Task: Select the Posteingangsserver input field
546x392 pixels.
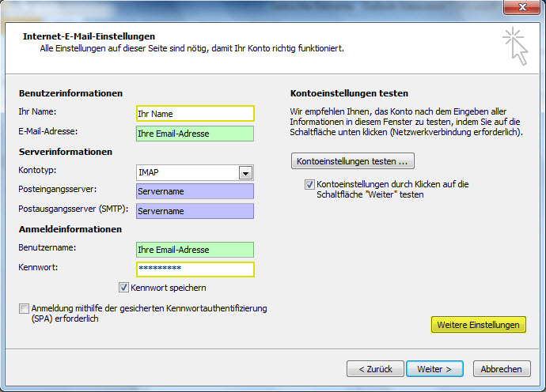Action: pos(195,192)
